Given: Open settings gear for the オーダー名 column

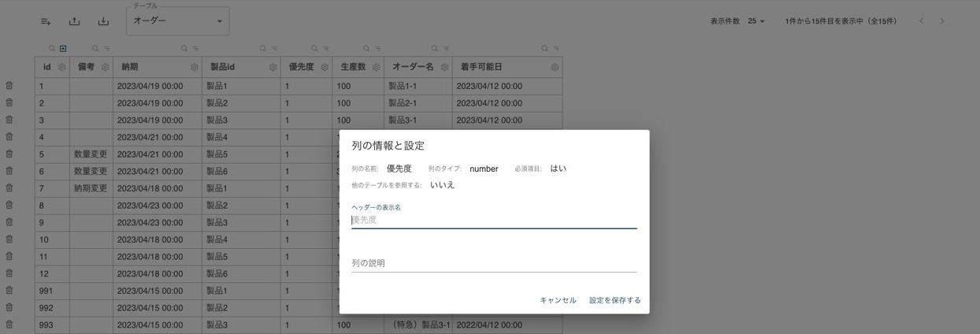Looking at the screenshot, I should point(445,68).
